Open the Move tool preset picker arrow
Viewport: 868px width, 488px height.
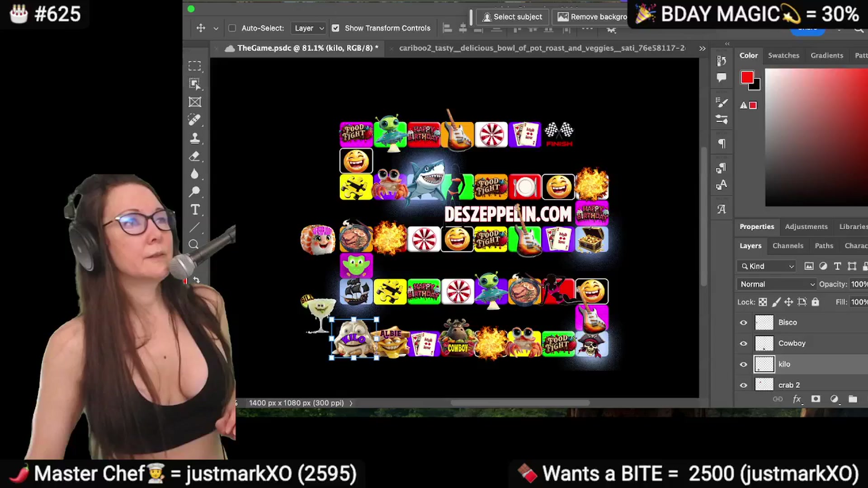click(x=216, y=28)
